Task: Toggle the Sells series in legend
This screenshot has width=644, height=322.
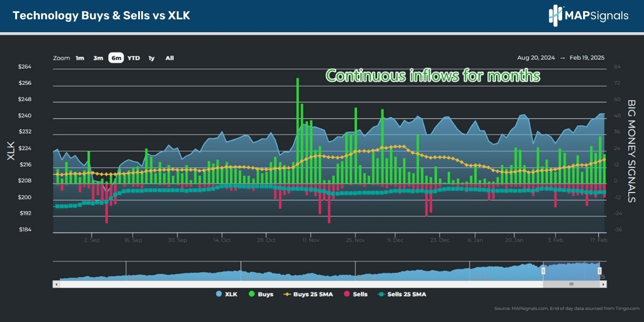Action: coord(356,294)
